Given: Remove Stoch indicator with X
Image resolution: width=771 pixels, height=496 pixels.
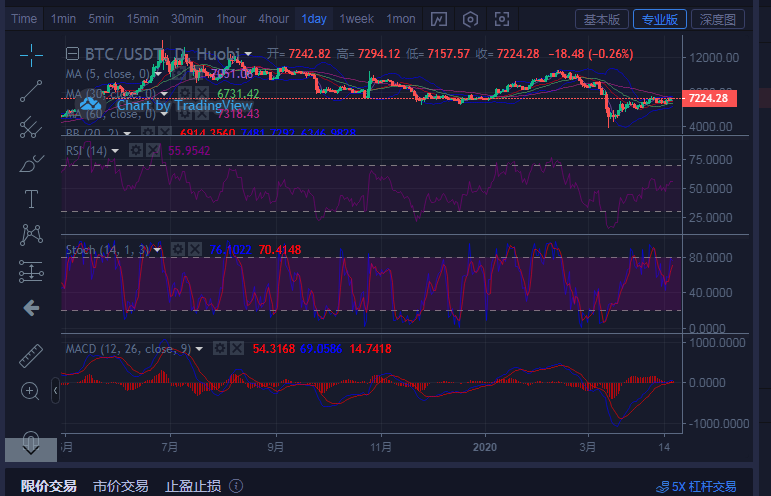Looking at the screenshot, I should pos(195,249).
